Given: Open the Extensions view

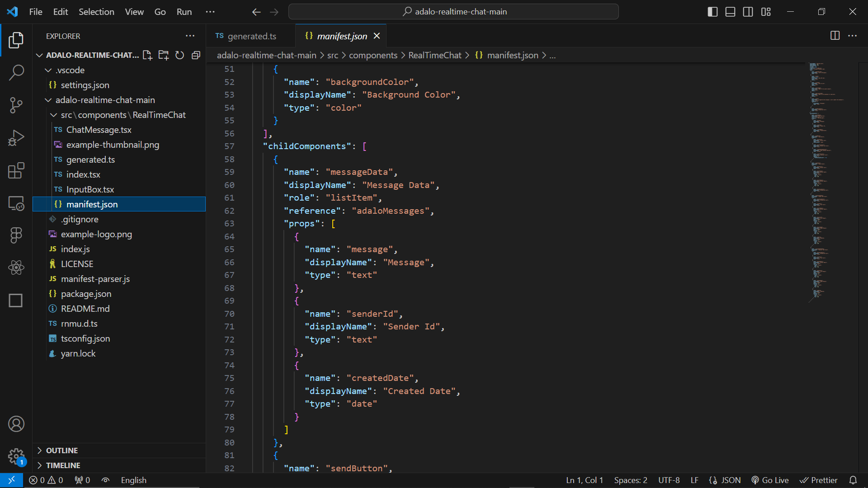Looking at the screenshot, I should point(16,171).
